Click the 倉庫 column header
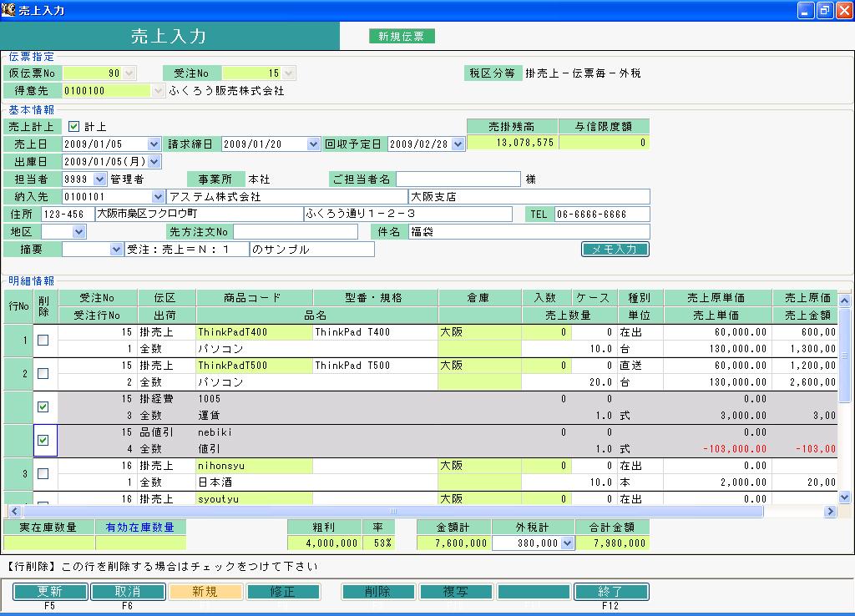The width and height of the screenshot is (855, 616). click(x=479, y=298)
